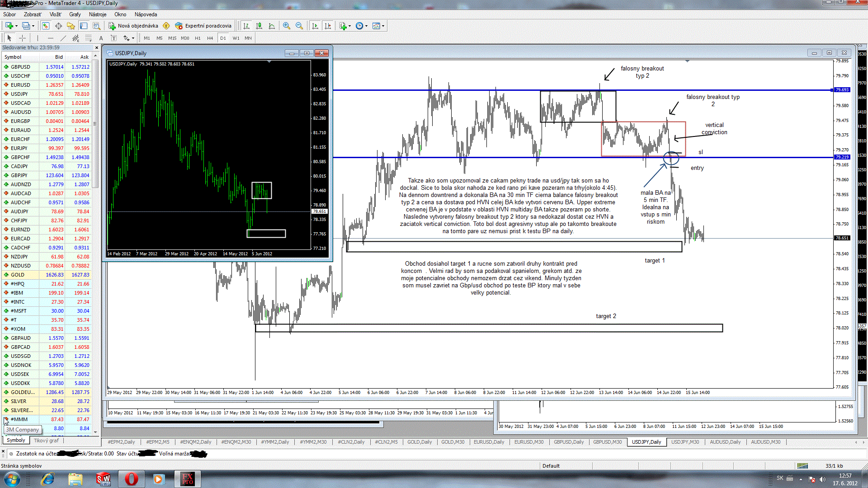This screenshot has height=488, width=868.
Task: Click the Zoom In magnifier icon
Action: pos(286,26)
